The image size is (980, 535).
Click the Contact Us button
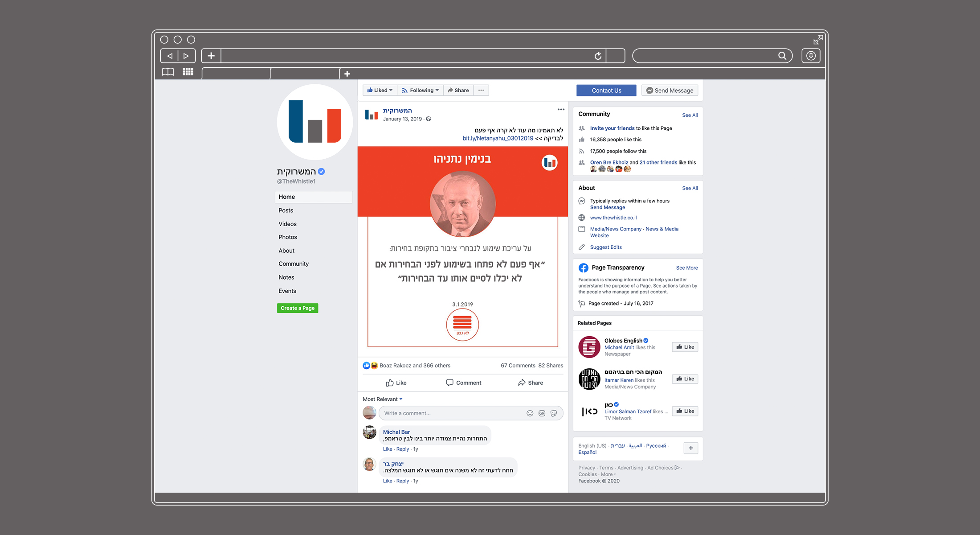tap(606, 91)
